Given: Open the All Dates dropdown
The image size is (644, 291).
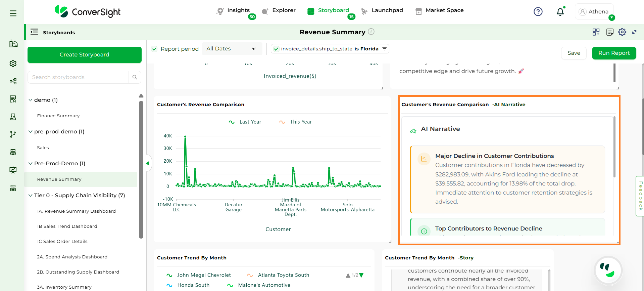Looking at the screenshot, I should (231, 49).
